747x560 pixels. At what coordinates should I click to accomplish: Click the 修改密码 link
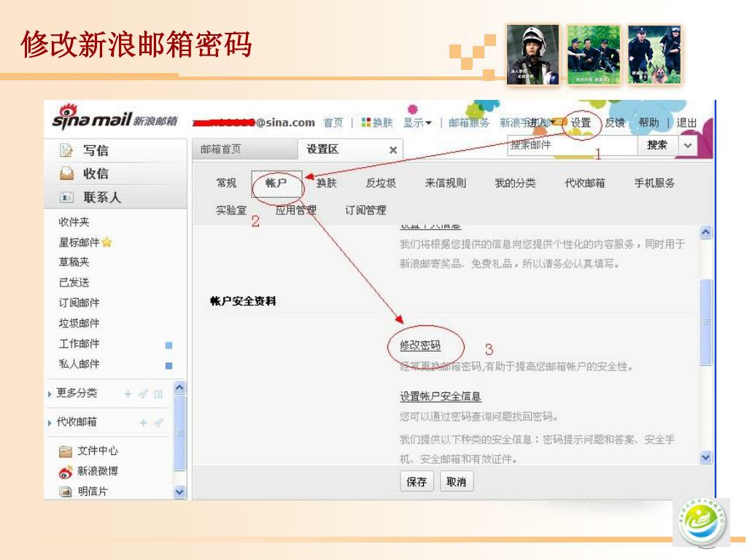[420, 345]
